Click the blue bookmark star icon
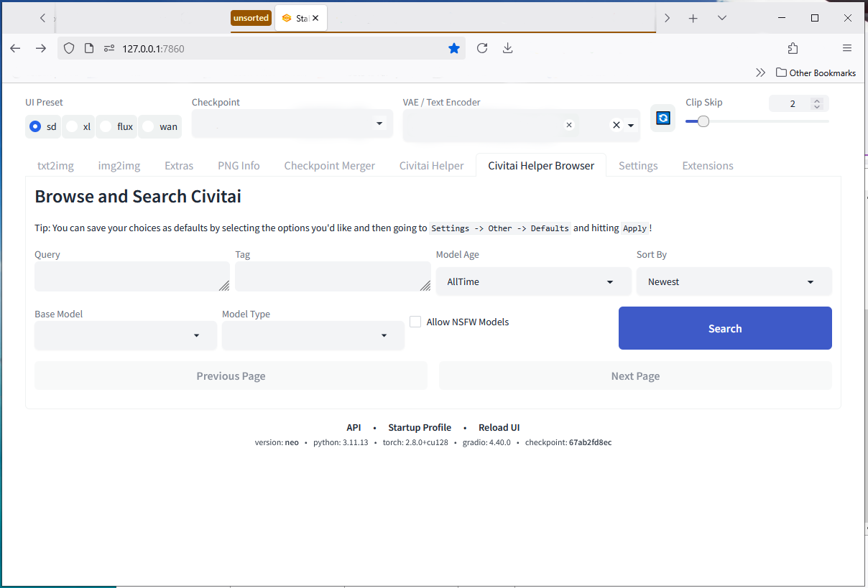This screenshot has height=588, width=868. point(454,48)
